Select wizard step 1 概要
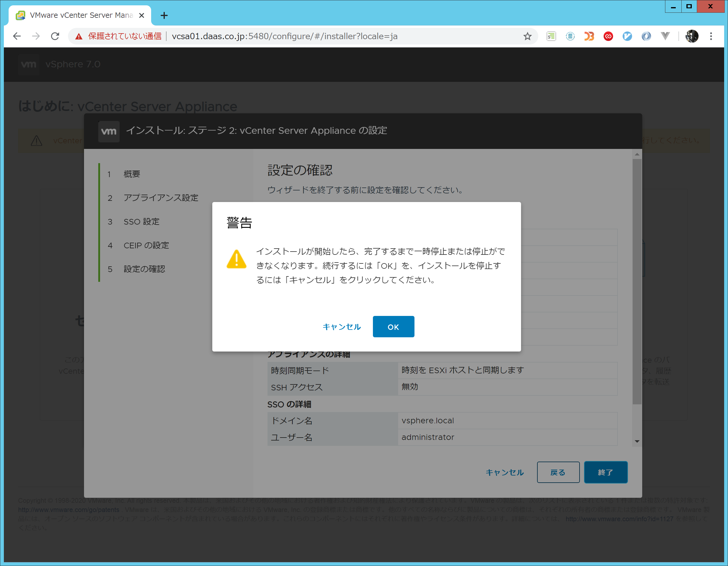728x566 pixels. pos(132,174)
